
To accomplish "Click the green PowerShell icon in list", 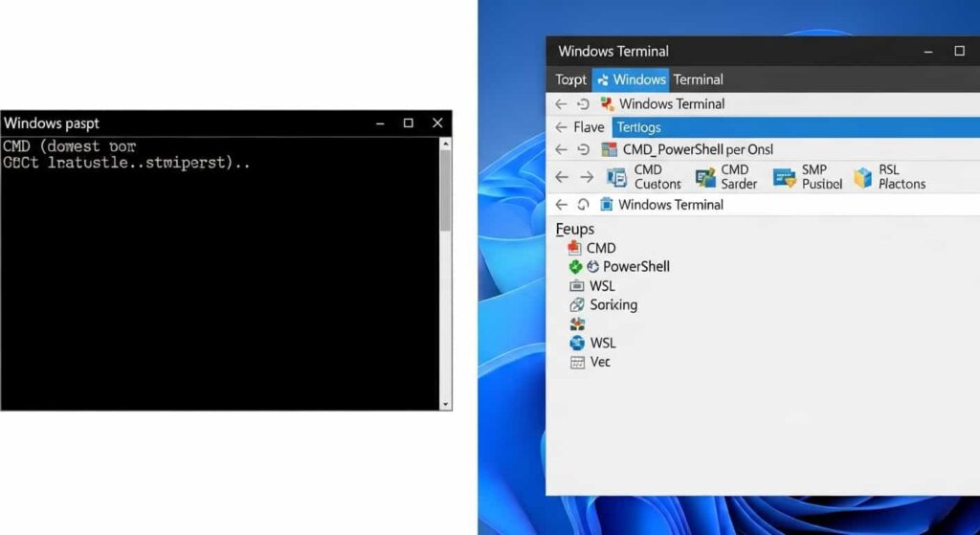I will pos(575,267).
